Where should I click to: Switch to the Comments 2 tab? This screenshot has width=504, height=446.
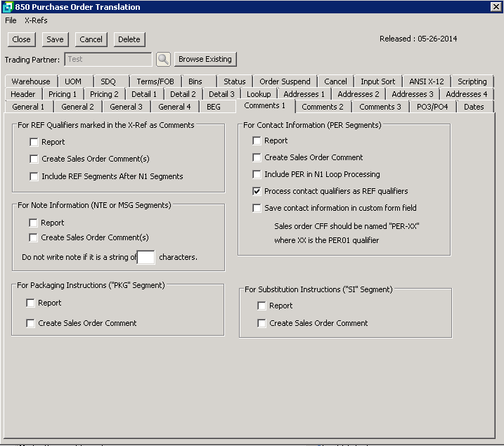[323, 107]
